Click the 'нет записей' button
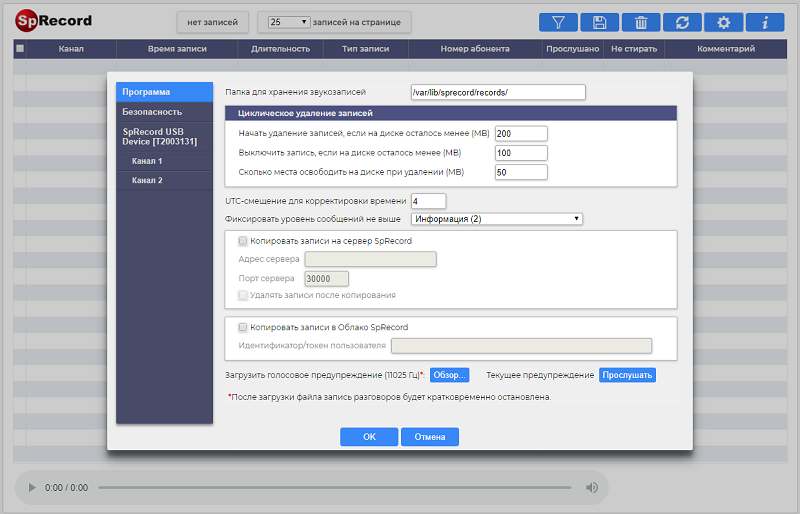The width and height of the screenshot is (800, 514). [212, 22]
